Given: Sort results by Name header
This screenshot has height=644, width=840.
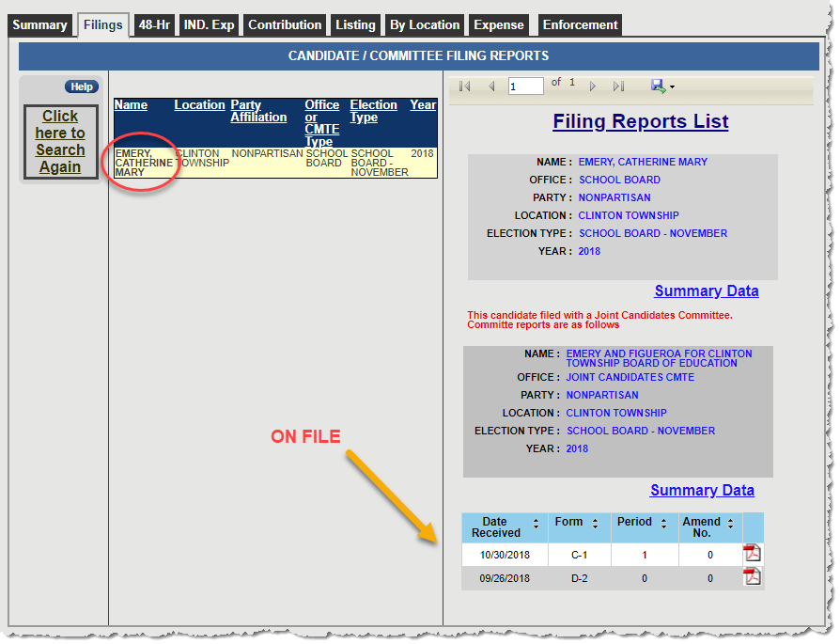Looking at the screenshot, I should point(131,104).
